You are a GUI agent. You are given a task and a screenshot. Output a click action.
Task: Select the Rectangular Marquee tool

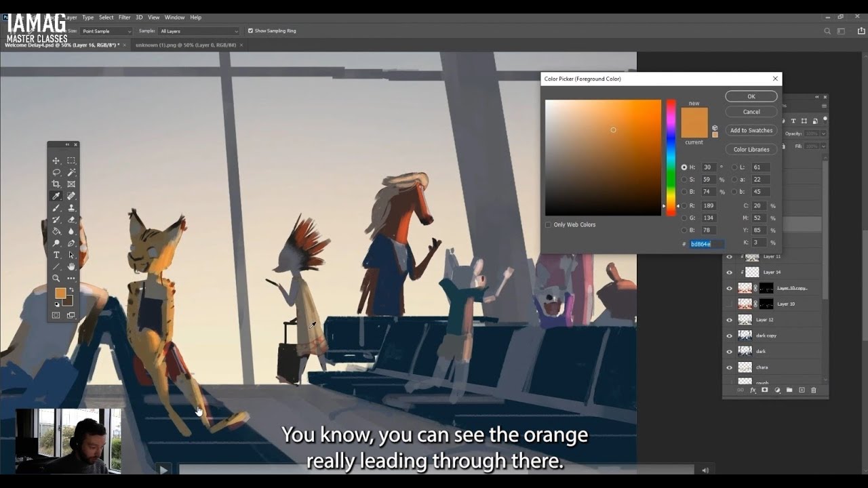coord(71,161)
